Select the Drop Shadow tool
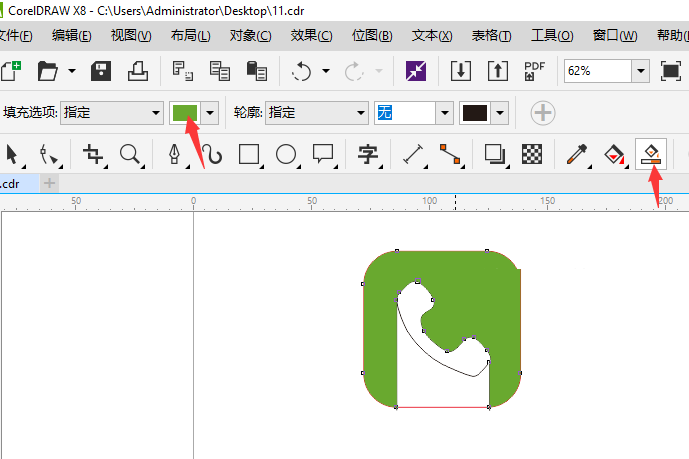 point(496,155)
